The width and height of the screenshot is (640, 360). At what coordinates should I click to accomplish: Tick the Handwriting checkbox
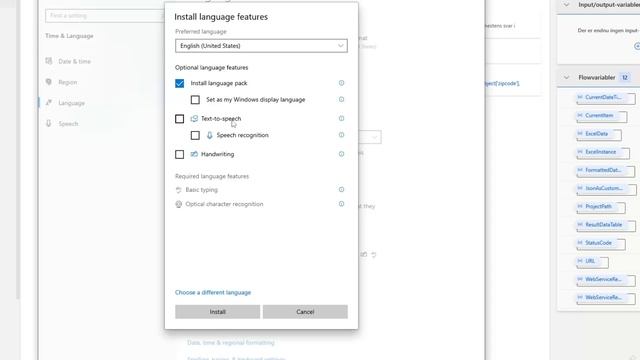180,154
